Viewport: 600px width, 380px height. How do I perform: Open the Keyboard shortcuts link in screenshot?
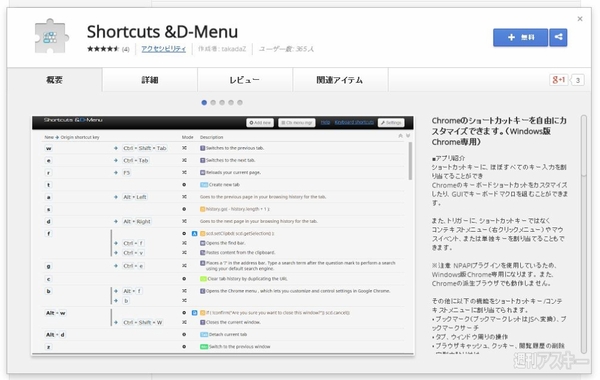tap(354, 122)
